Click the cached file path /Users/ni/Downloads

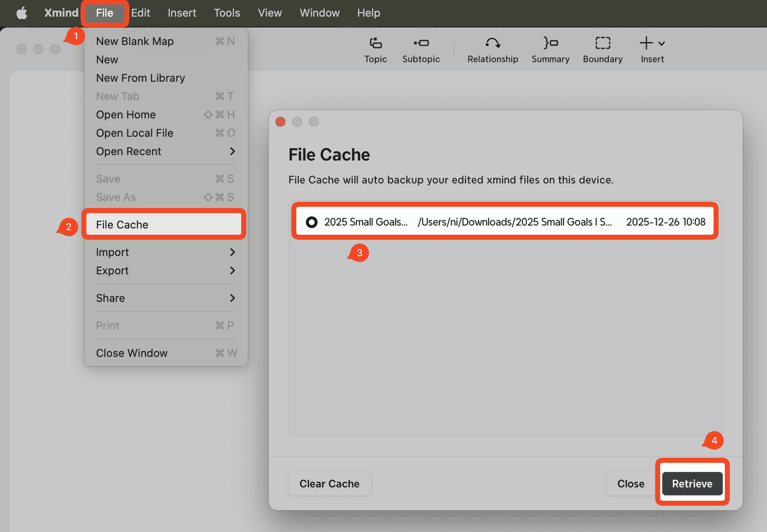pos(515,222)
